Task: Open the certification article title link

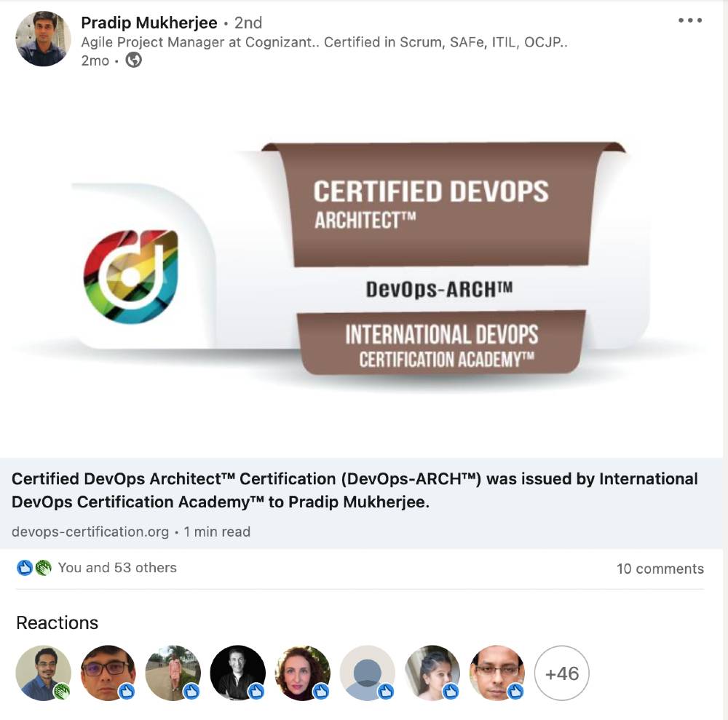Action: [355, 490]
